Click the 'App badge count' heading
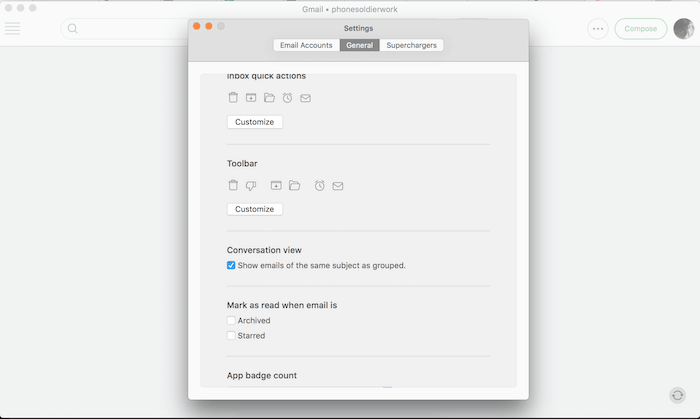Image resolution: width=700 pixels, height=419 pixels. coord(262,375)
